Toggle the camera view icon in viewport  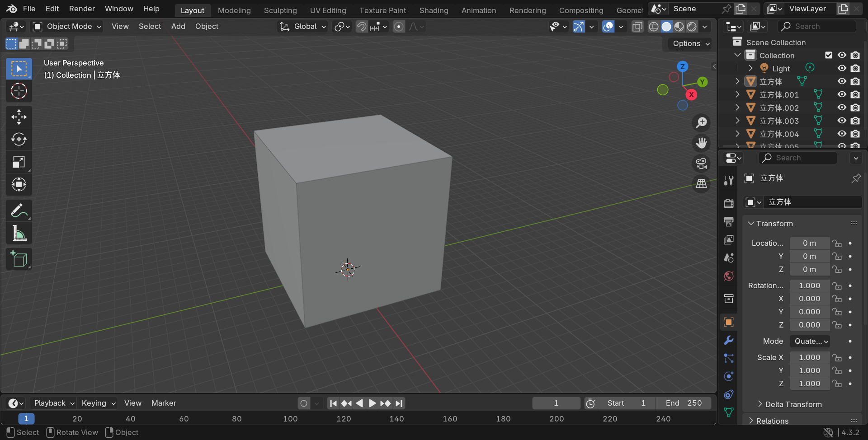click(x=701, y=164)
